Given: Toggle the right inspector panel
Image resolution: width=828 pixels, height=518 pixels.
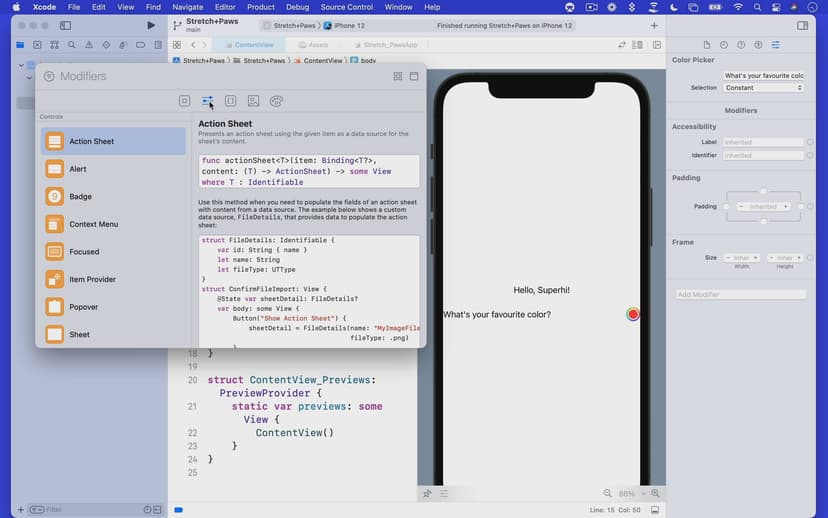Looking at the screenshot, I should tap(803, 25).
